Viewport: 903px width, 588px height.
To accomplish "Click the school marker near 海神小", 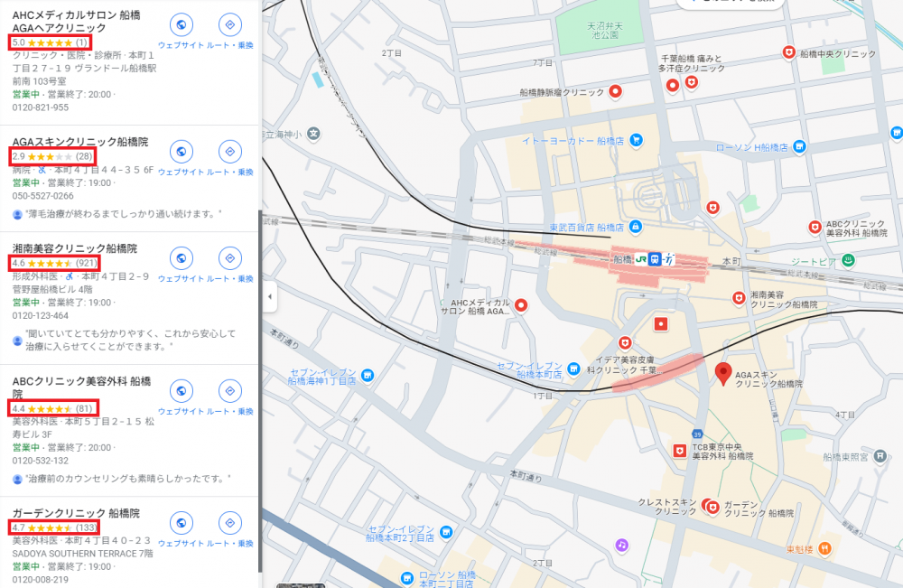I will 313,135.
